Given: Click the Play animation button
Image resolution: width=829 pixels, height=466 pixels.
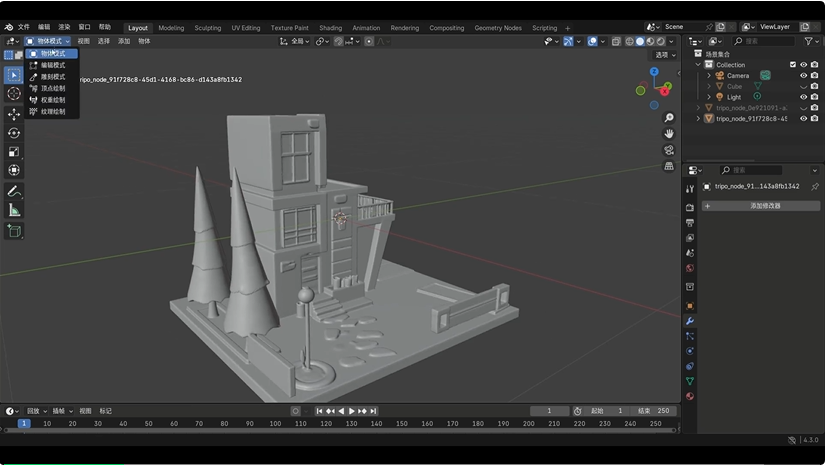Looking at the screenshot, I should 352,411.
